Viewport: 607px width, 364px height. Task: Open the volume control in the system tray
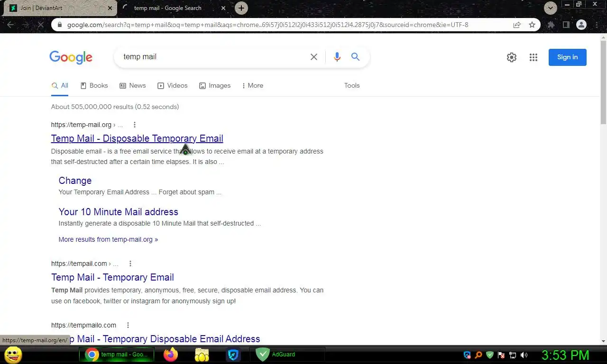pyautogui.click(x=524, y=355)
